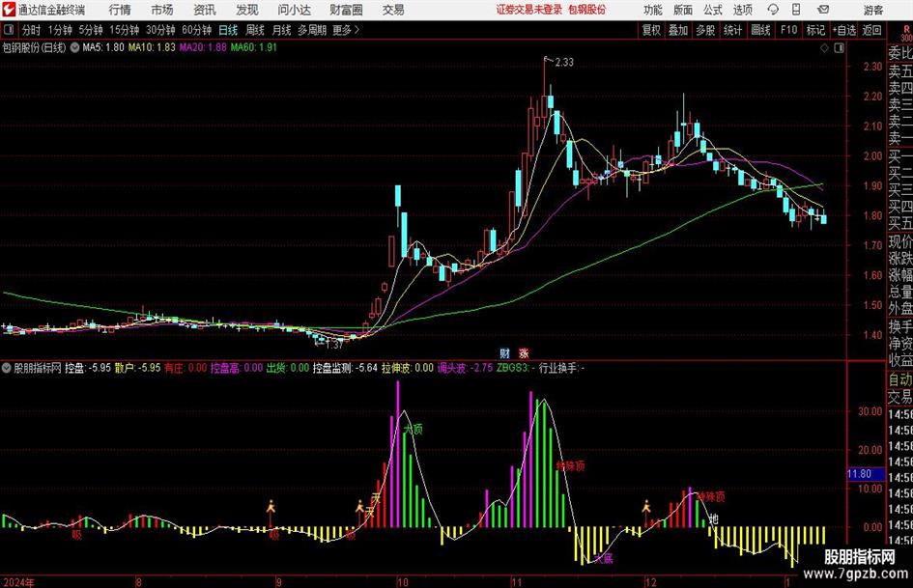
Task: Add stock with +自选 button
Action: click(844, 30)
